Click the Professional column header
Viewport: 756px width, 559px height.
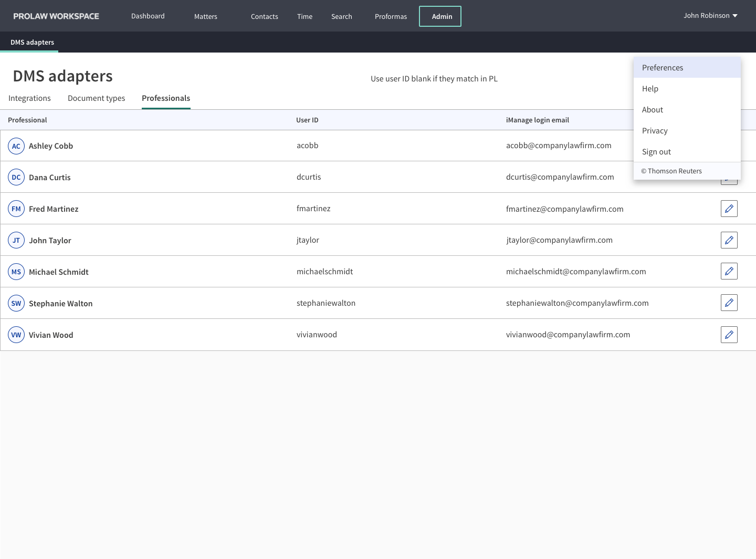[x=27, y=120]
